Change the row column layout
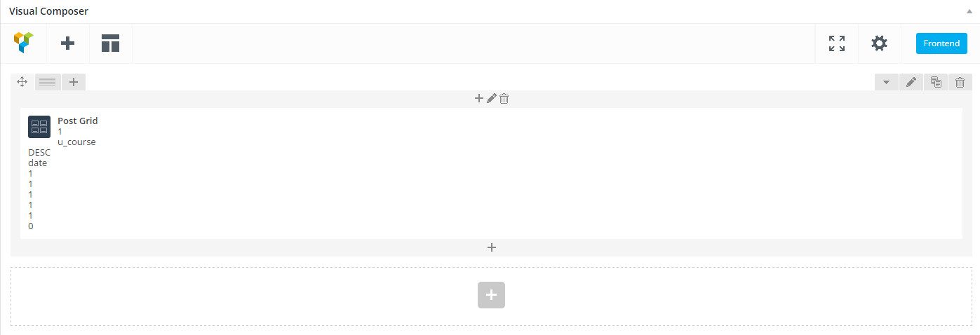980x335 pixels. (48, 82)
